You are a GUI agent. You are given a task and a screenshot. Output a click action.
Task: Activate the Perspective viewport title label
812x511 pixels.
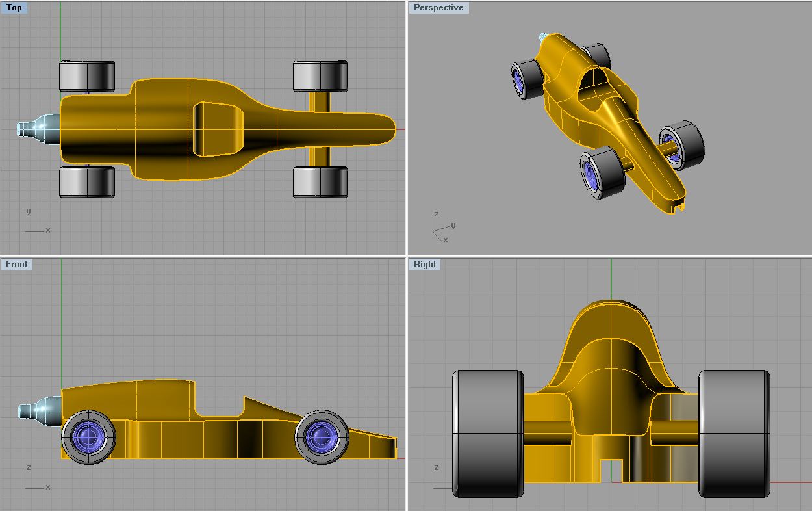pos(438,8)
